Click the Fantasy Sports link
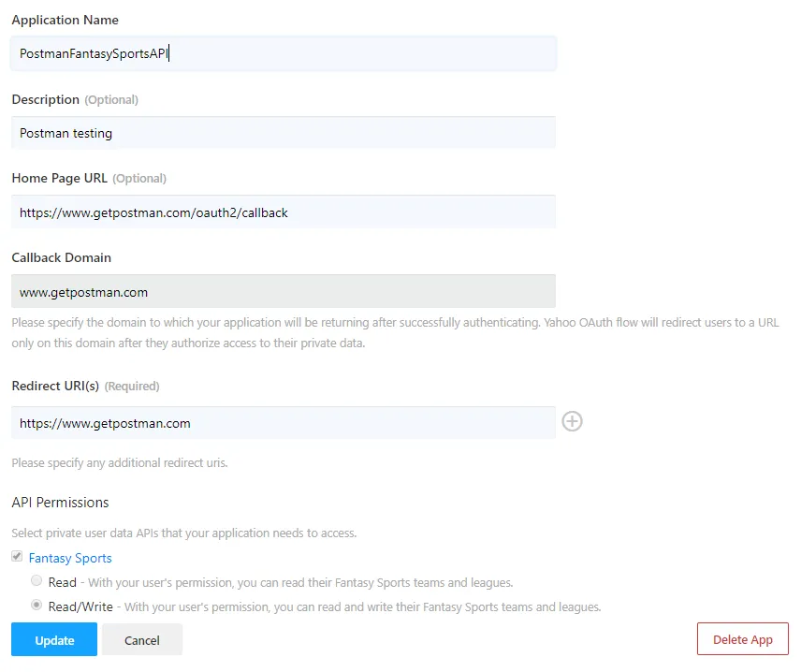This screenshot has width=801, height=672. click(x=69, y=557)
